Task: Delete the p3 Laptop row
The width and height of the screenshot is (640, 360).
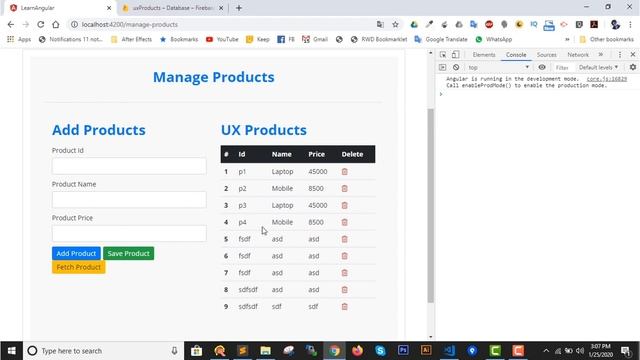Action: click(x=344, y=205)
